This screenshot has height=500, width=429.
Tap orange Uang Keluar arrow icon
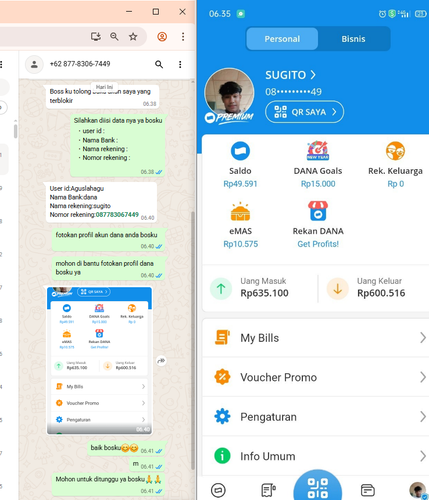tap(338, 289)
